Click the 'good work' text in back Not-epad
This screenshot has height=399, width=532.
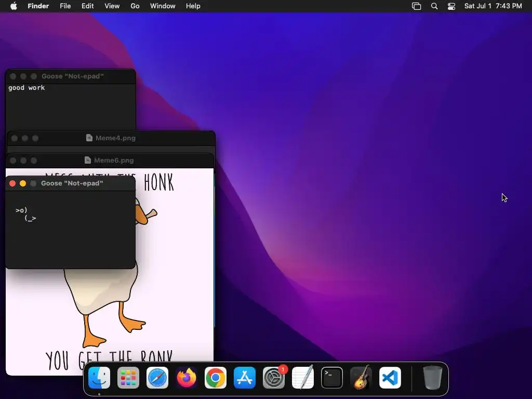click(26, 88)
